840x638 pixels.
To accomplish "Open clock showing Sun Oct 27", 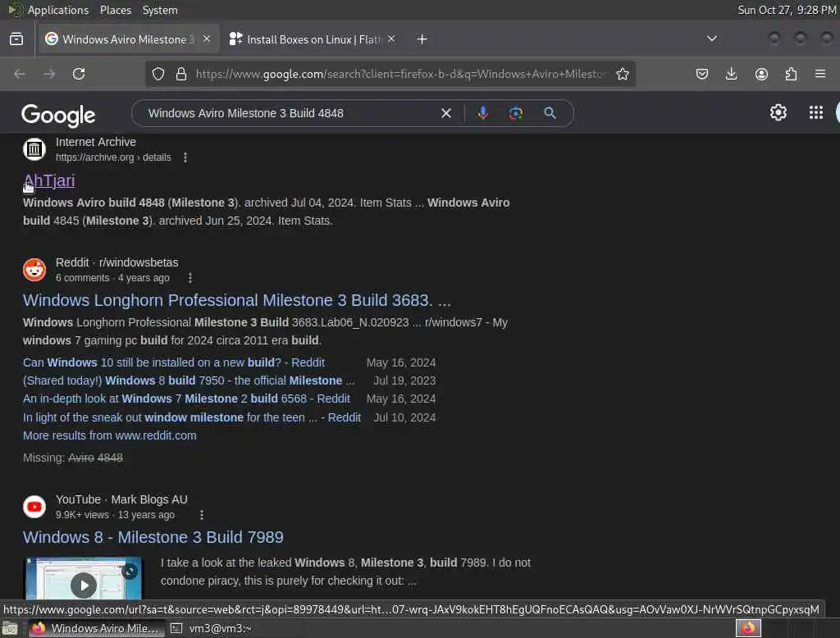I will click(787, 10).
